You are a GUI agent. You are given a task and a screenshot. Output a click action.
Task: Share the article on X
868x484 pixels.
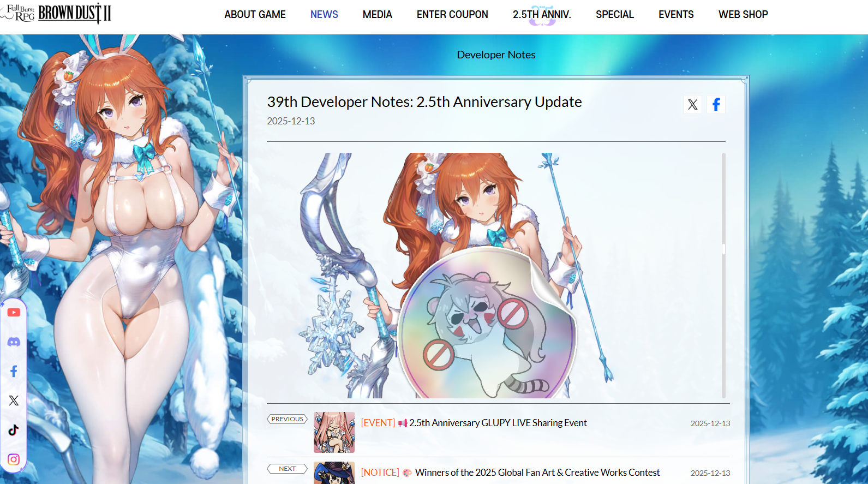693,105
